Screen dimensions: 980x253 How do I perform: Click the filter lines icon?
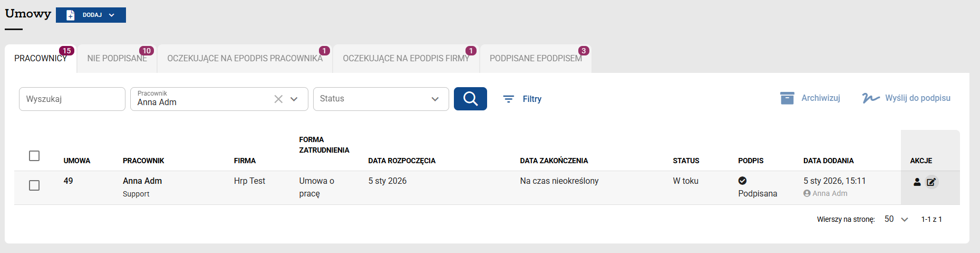(508, 99)
